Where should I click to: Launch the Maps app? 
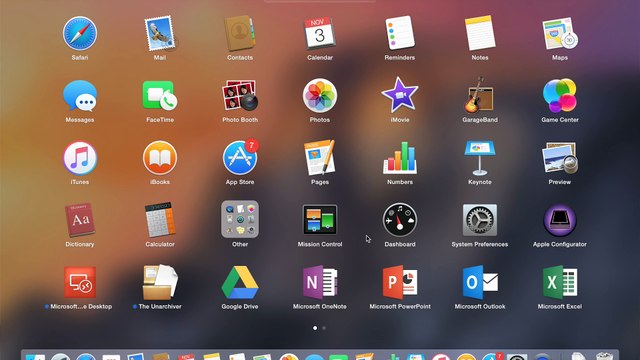pos(560,33)
